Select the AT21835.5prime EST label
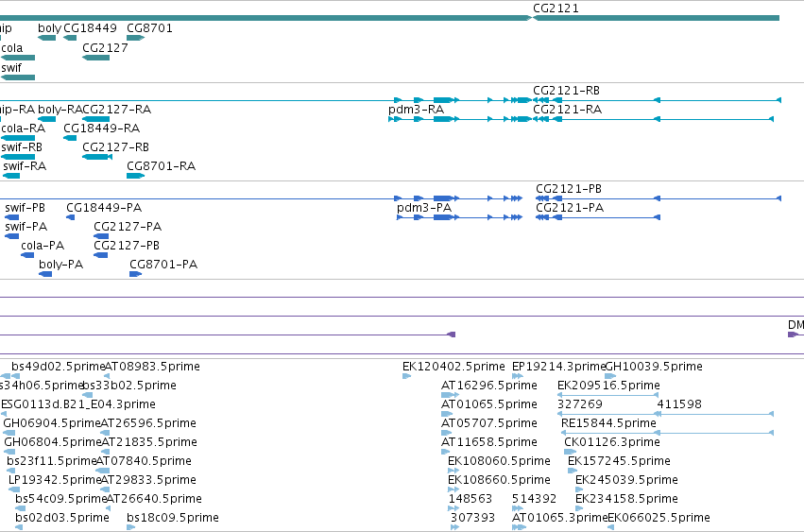Screen dimensions: 804x532 (149, 443)
